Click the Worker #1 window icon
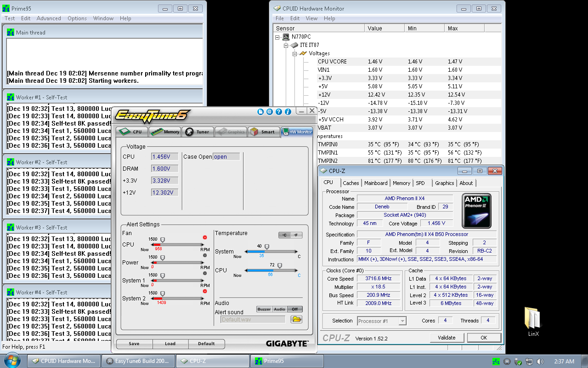Screen dimensions: 588x368 point(11,98)
